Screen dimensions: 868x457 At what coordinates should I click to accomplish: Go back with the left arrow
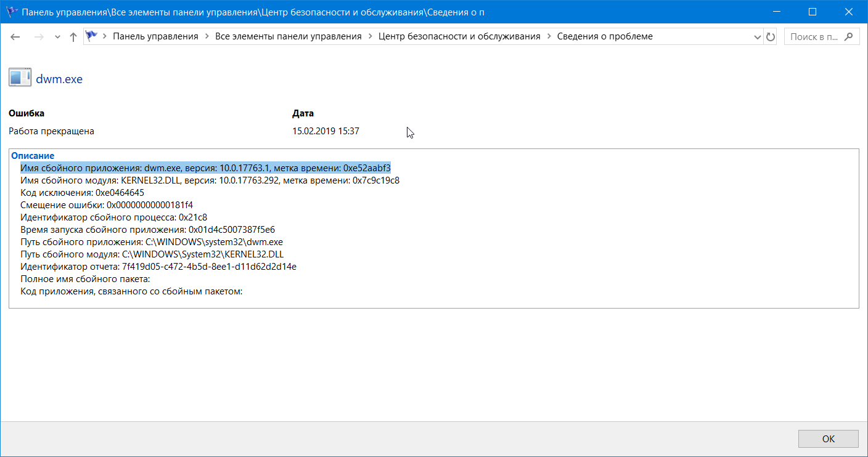(16, 37)
